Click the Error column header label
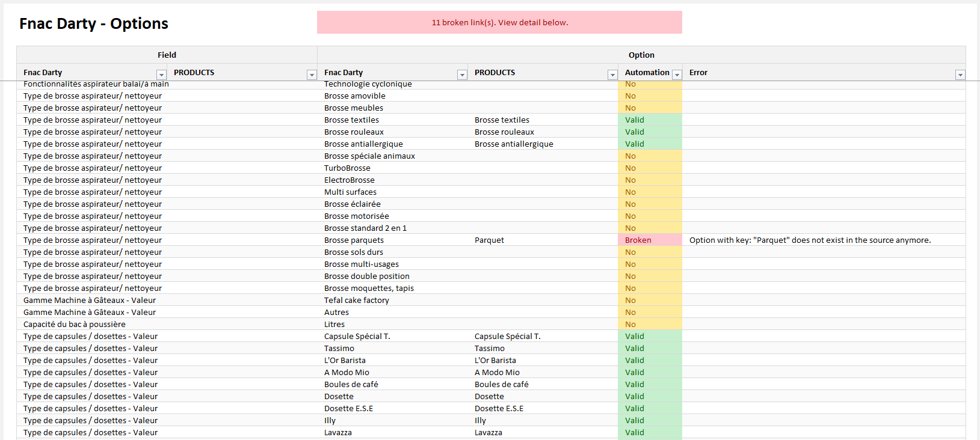 [698, 72]
